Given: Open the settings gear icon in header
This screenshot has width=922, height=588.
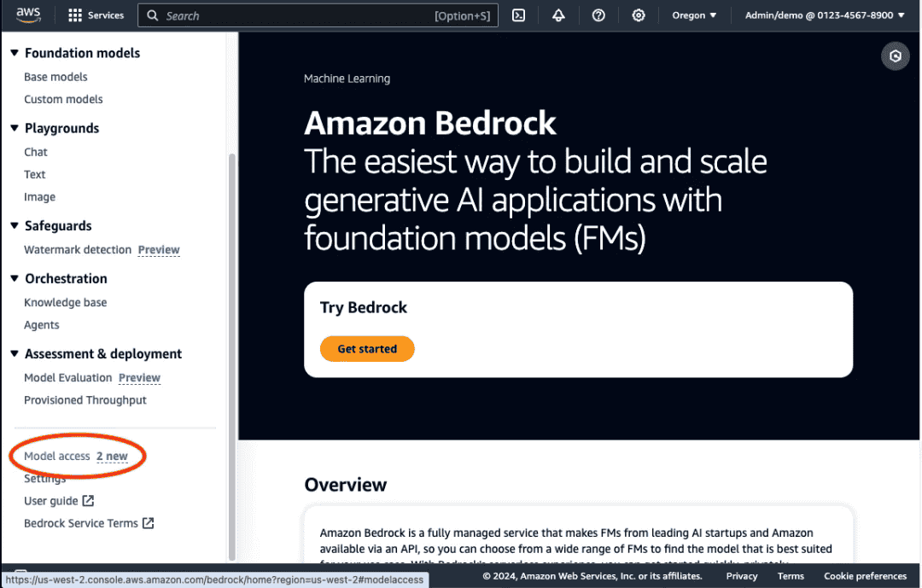Looking at the screenshot, I should point(639,15).
